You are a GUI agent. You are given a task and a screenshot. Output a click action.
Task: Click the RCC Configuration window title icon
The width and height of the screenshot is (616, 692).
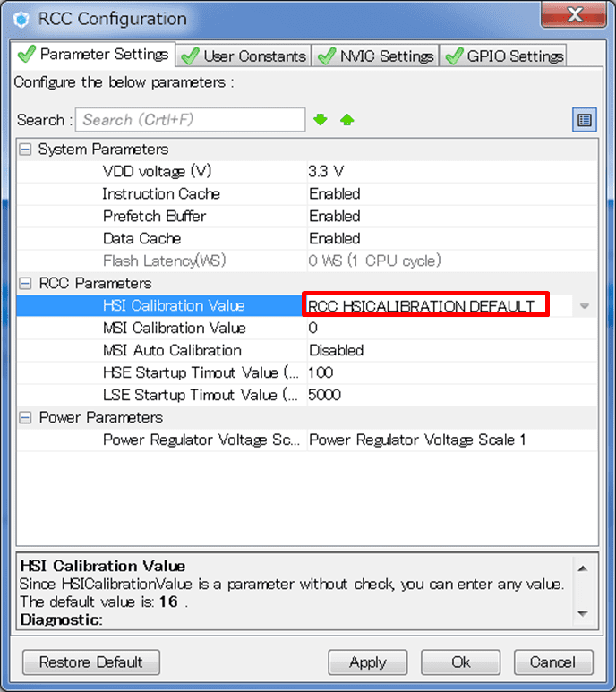(22, 18)
